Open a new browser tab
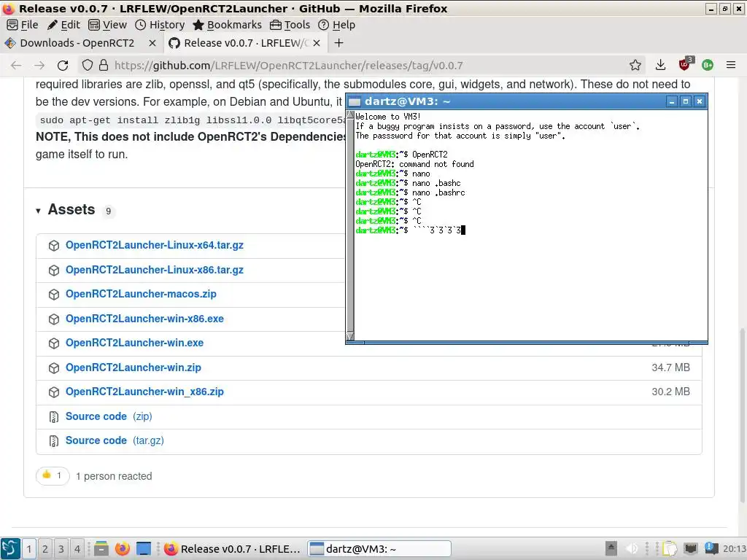 pos(338,43)
